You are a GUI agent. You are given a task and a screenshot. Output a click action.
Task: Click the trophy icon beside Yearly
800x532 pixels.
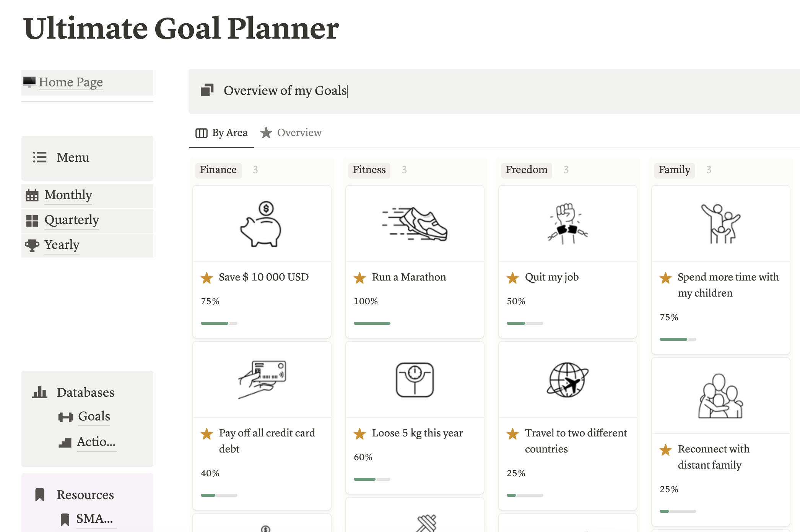(32, 245)
